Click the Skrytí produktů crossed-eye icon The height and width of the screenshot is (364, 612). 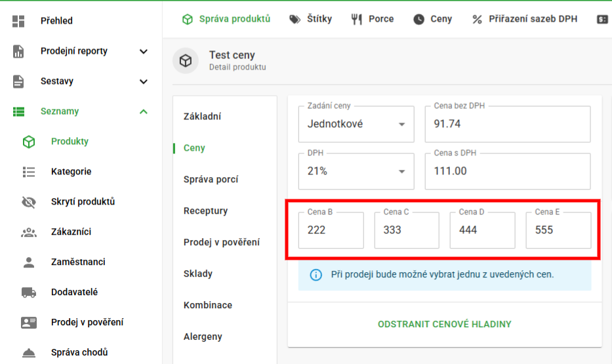(29, 202)
